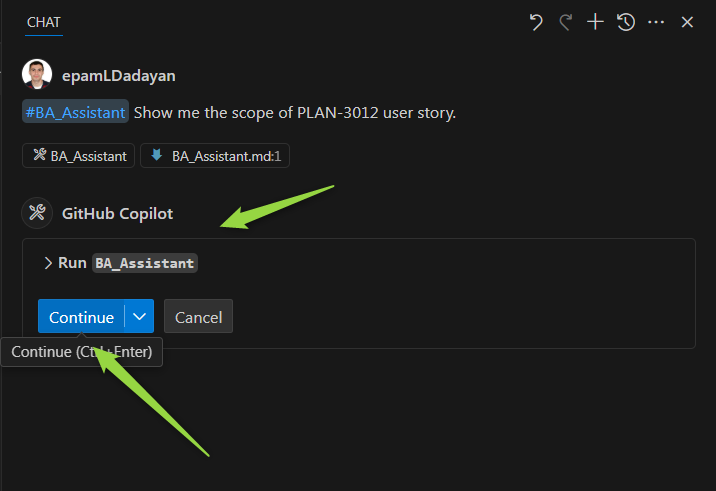Select the CHAT tab
Viewport: 716px width, 491px height.
pyautogui.click(x=44, y=22)
